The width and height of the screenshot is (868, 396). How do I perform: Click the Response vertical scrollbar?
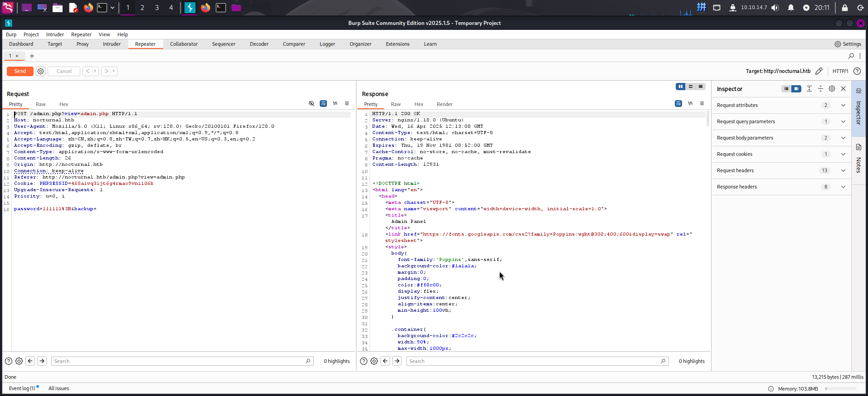tap(708, 119)
